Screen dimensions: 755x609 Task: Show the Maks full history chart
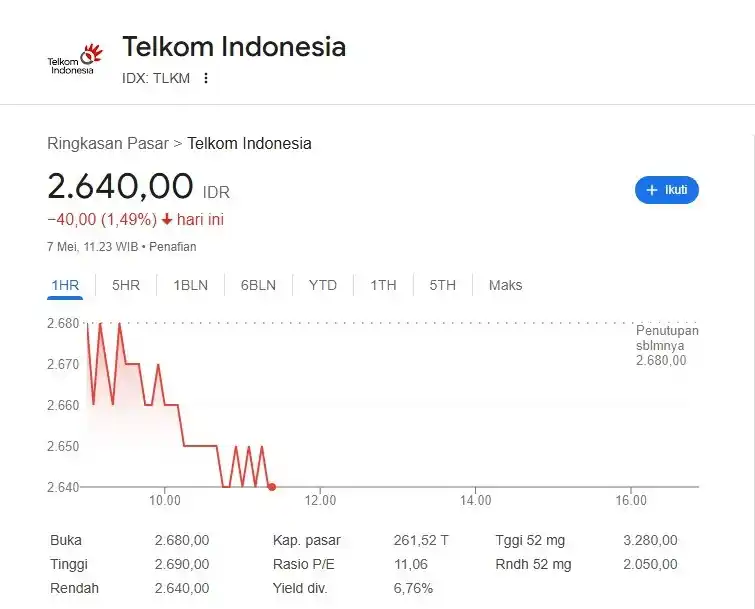click(x=506, y=285)
